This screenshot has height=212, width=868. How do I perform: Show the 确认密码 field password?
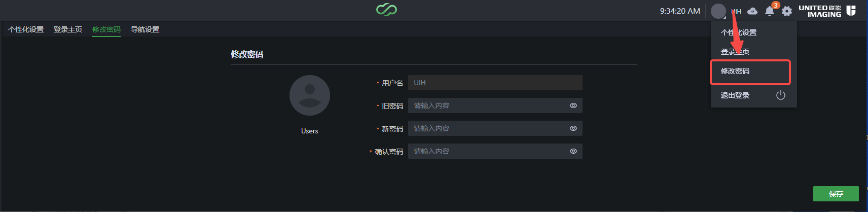point(573,151)
